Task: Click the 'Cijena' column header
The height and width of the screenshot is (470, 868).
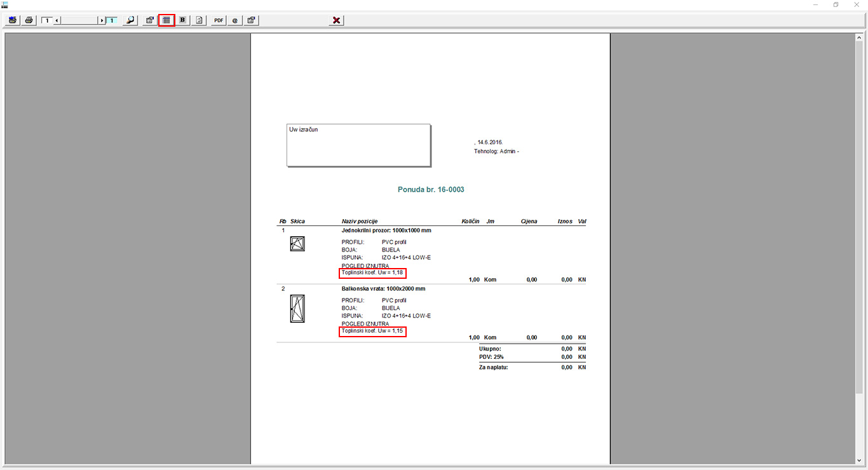Action: (x=529, y=221)
